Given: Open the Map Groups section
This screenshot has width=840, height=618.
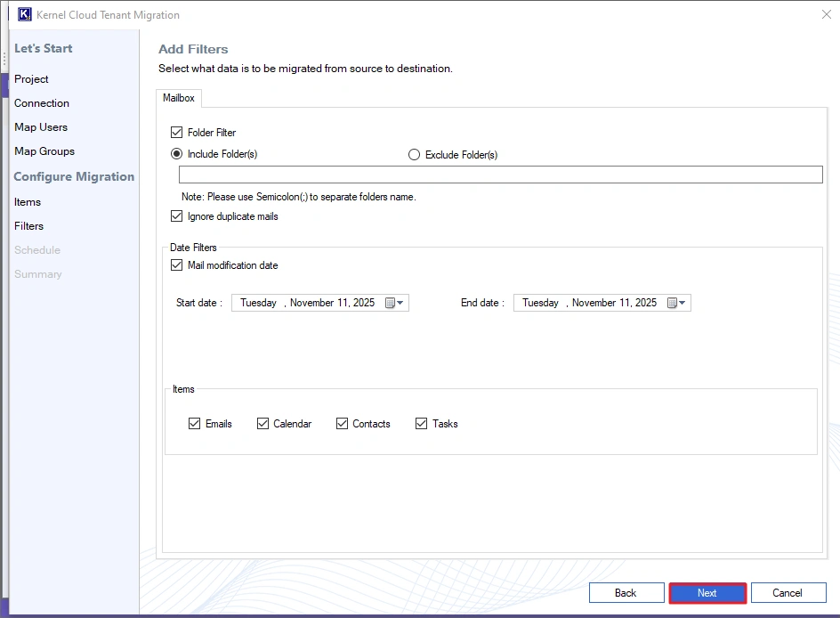Looking at the screenshot, I should [44, 151].
